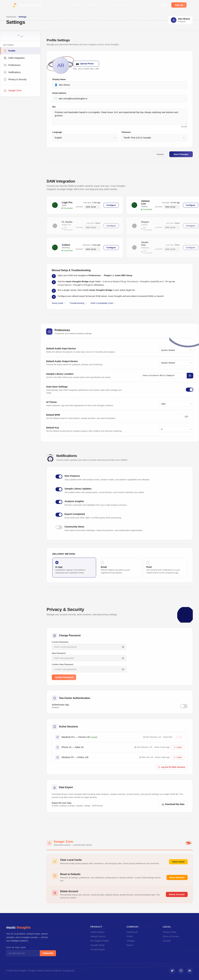Enable Two-Factor Authentication toggle
199x980 pixels.
(x=184, y=706)
